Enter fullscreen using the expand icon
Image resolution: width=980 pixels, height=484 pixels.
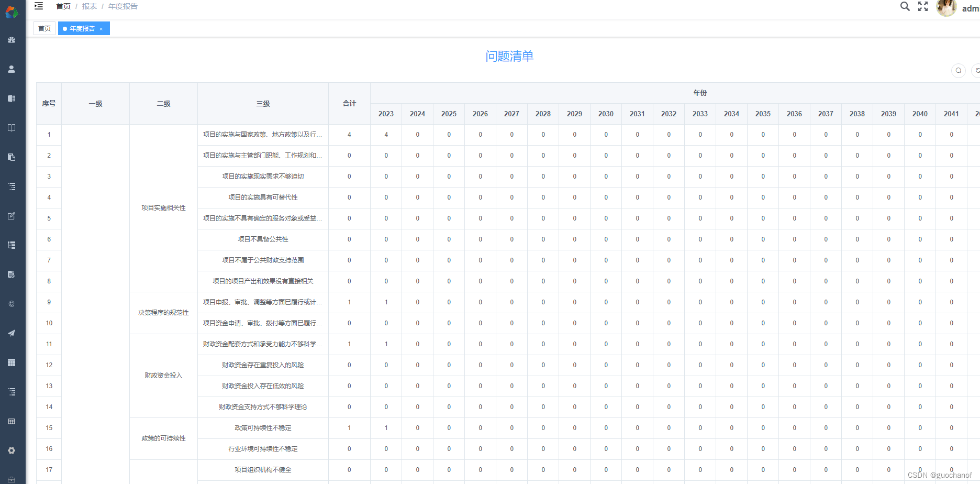922,7
